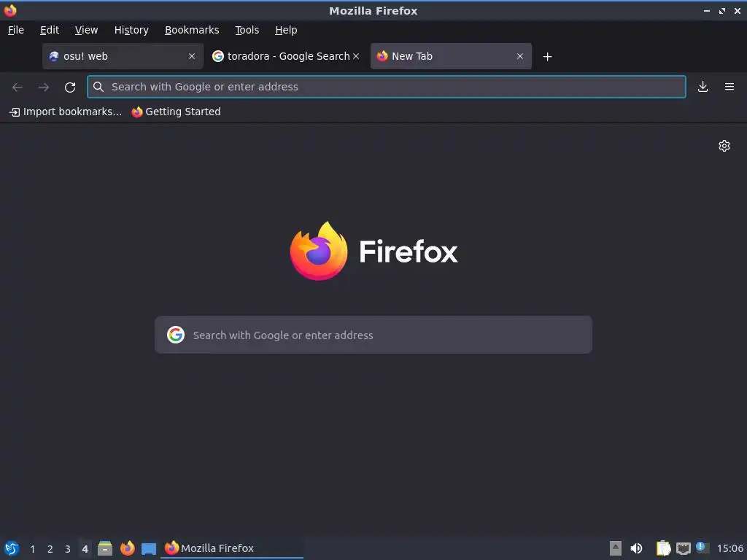The image size is (747, 560).
Task: Click Import bookmarks... in bookmarks toolbar
Action: (x=66, y=112)
